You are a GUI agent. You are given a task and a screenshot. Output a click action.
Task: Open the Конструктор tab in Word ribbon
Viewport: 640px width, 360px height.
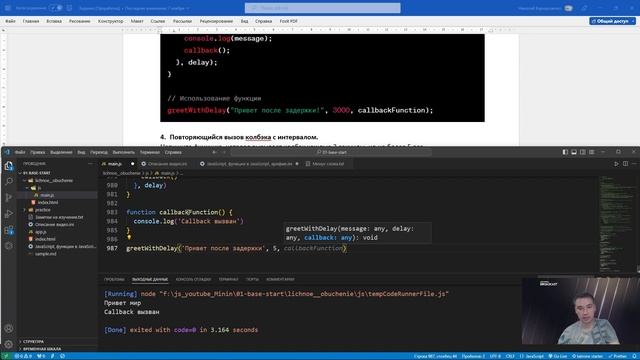tap(110, 21)
